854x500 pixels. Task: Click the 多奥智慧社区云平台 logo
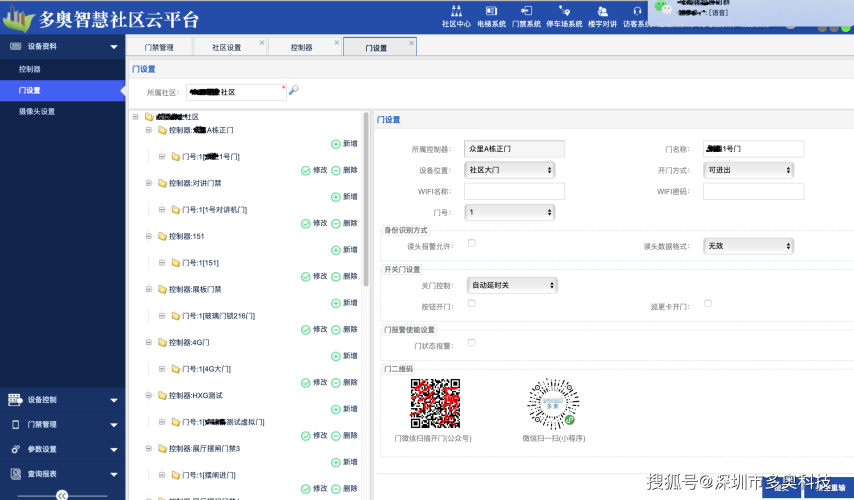click(x=101, y=18)
